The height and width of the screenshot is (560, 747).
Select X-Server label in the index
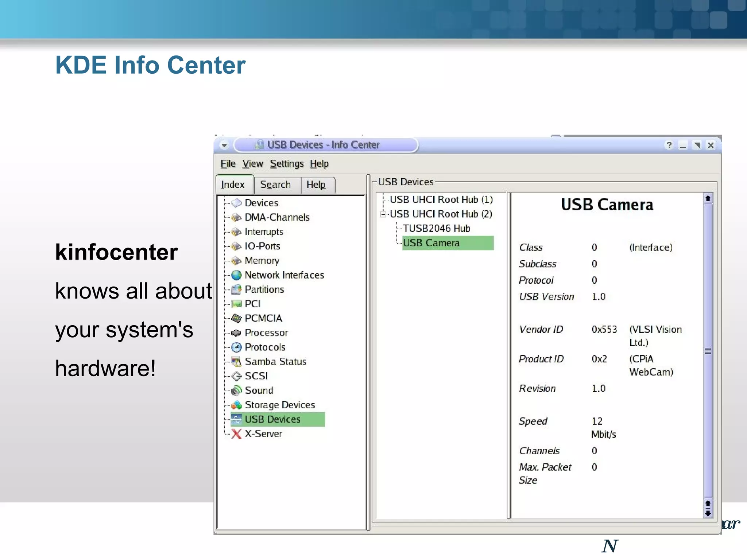263,434
